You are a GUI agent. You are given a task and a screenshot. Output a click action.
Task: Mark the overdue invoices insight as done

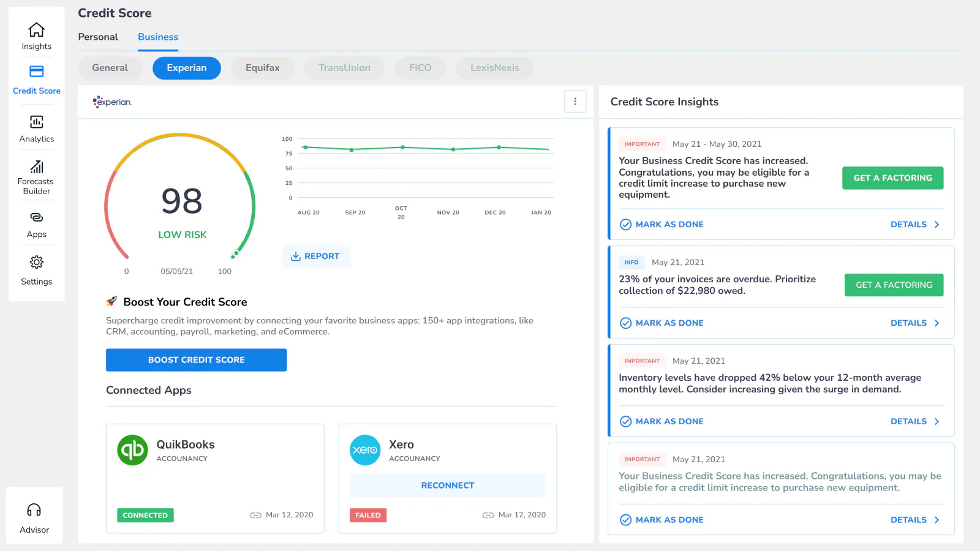click(662, 323)
